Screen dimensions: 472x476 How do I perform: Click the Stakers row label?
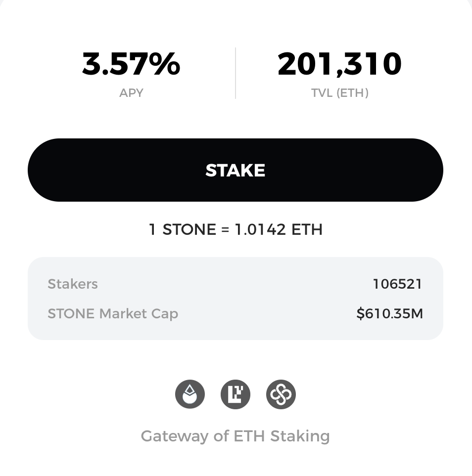[x=73, y=284]
